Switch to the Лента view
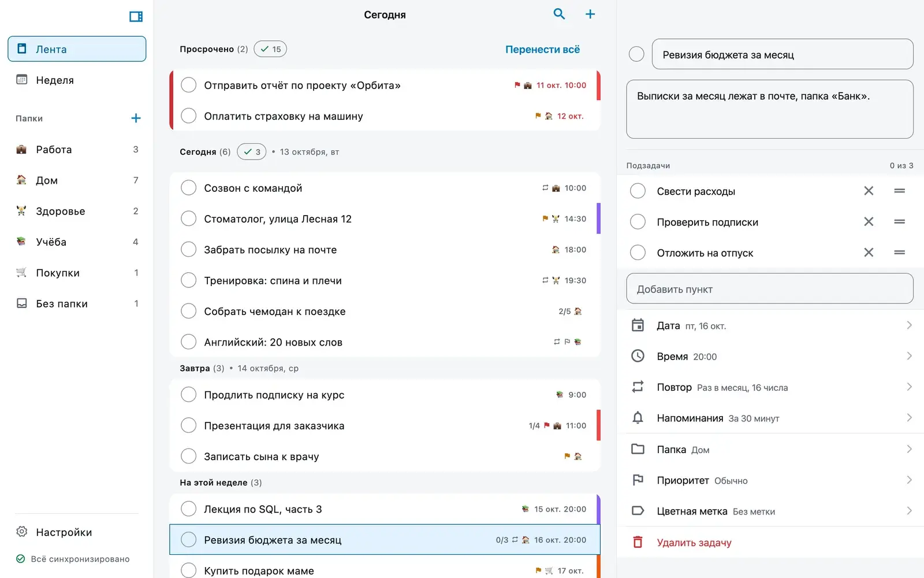This screenshot has width=924, height=578. click(77, 49)
